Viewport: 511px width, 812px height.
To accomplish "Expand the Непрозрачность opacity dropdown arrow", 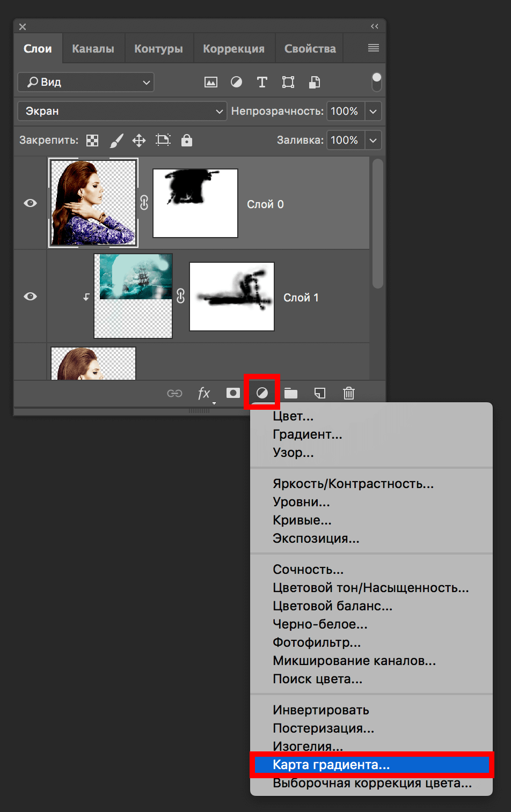I will pyautogui.click(x=373, y=112).
